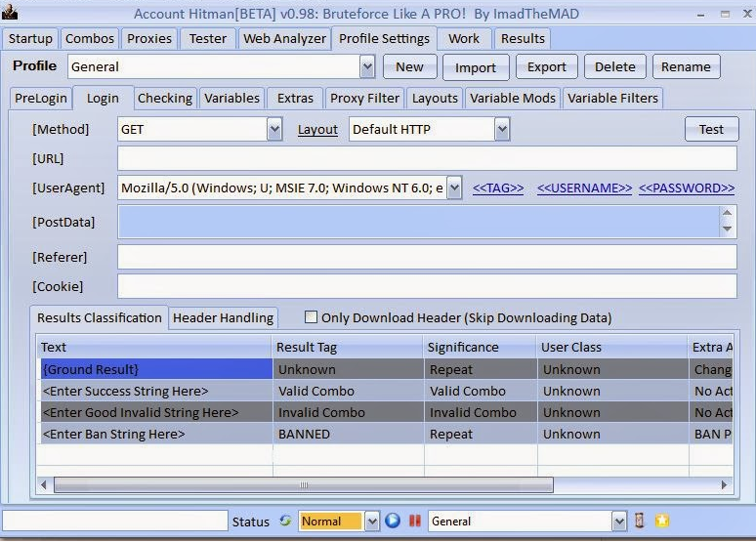Click the table scroll right arrow
This screenshot has width=756, height=543.
point(724,484)
